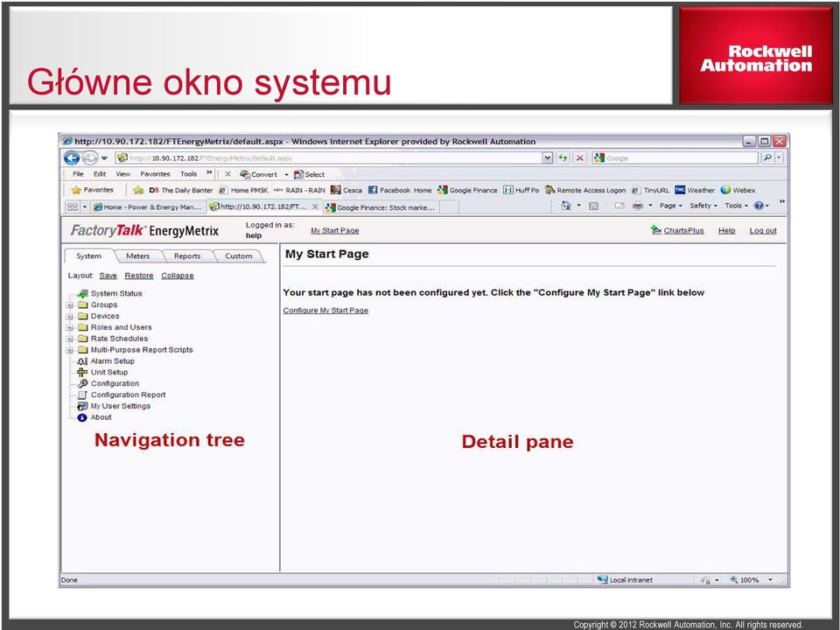Expand the Devices folder node
Image resolution: width=840 pixels, height=630 pixels.
coord(70,316)
